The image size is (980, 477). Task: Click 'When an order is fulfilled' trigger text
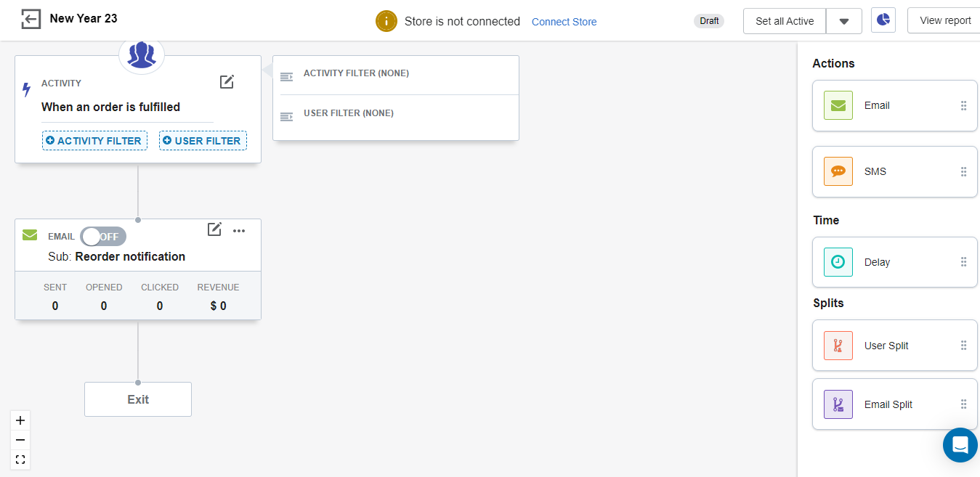click(111, 107)
